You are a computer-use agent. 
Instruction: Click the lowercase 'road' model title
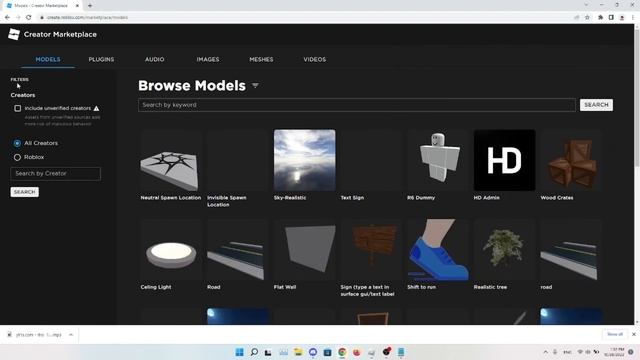tap(546, 287)
